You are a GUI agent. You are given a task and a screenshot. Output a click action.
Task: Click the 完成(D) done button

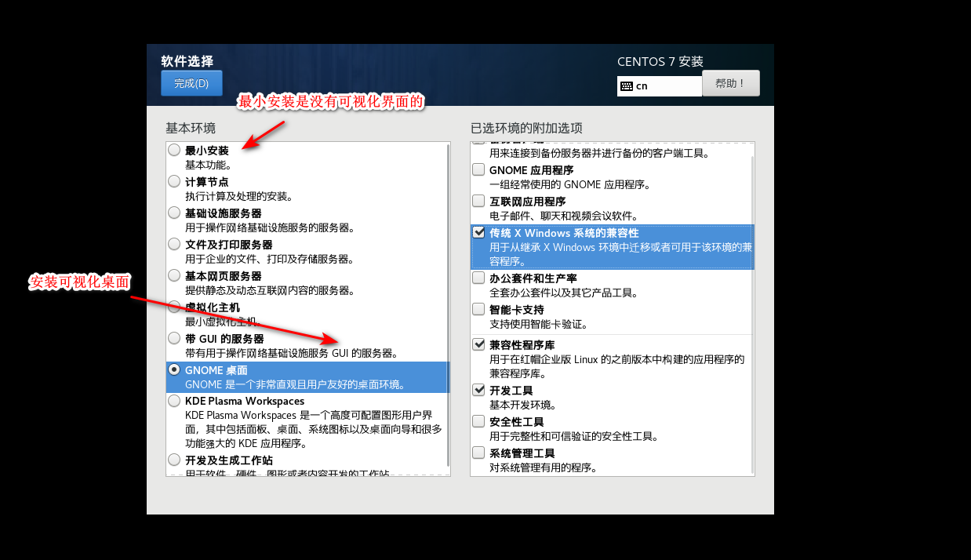(x=191, y=83)
